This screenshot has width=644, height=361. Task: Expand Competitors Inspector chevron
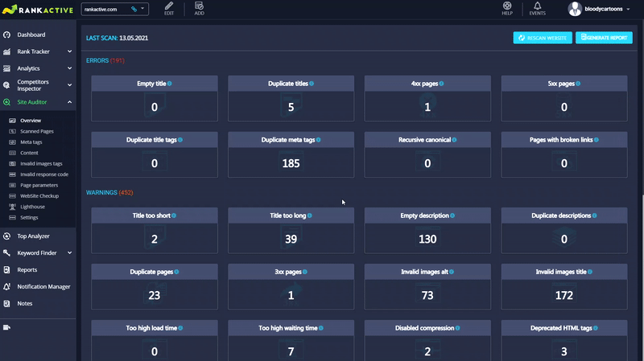[69, 85]
